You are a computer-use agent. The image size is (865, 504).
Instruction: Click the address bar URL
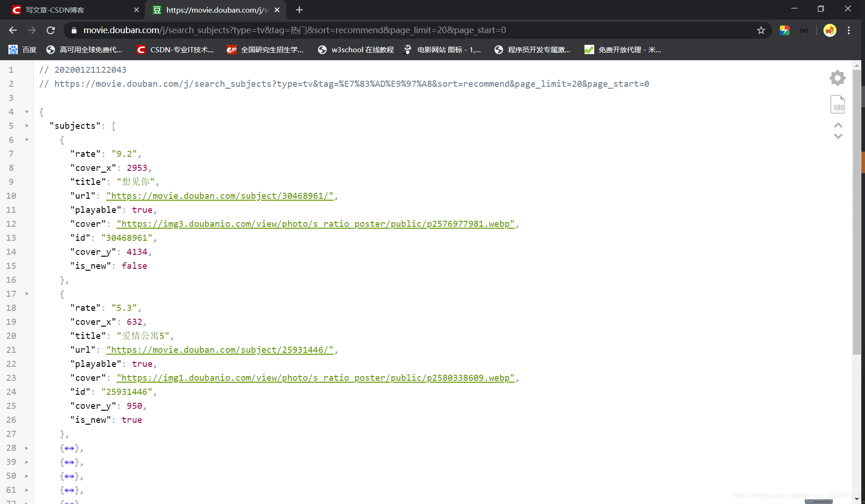coord(295,30)
